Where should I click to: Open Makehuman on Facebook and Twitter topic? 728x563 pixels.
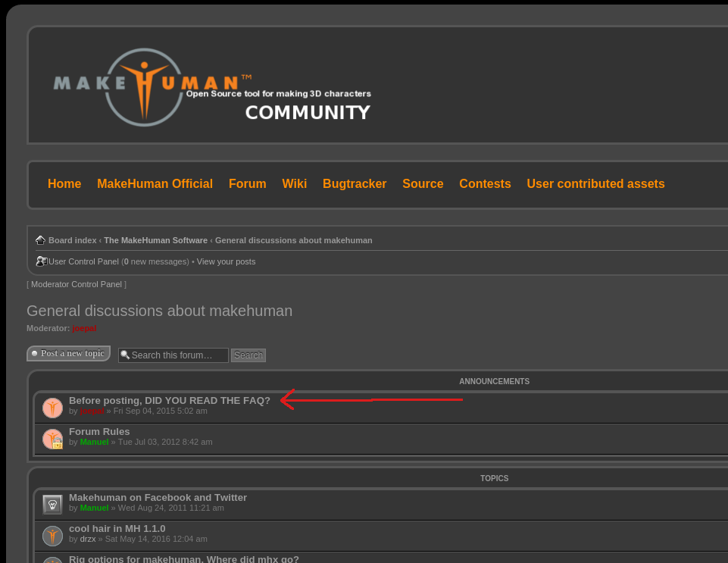[158, 498]
